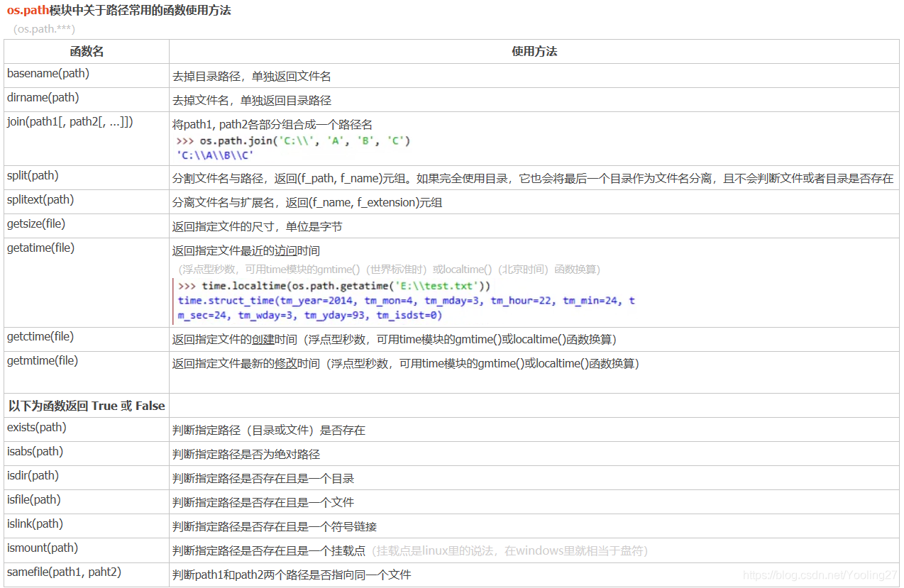Click the split description about (f_path, f_name)
The image size is (904, 588).
tap(533, 178)
